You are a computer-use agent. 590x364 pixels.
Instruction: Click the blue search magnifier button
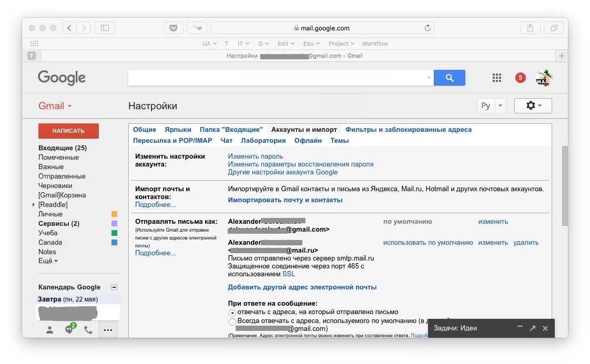coord(449,78)
